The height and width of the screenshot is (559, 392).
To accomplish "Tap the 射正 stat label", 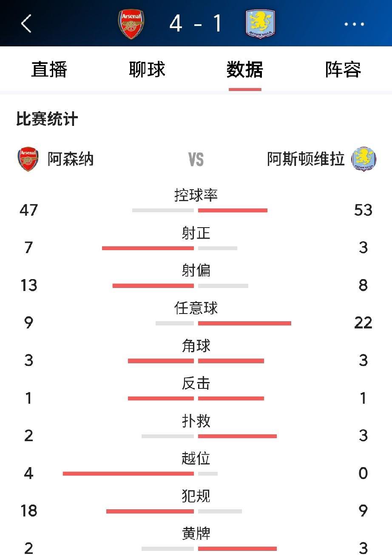I will [196, 233].
